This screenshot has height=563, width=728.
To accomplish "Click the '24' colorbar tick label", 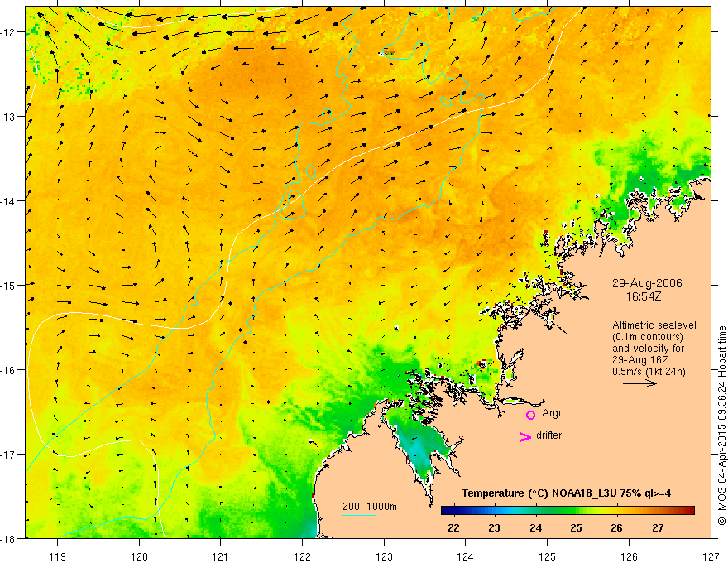I will [535, 527].
